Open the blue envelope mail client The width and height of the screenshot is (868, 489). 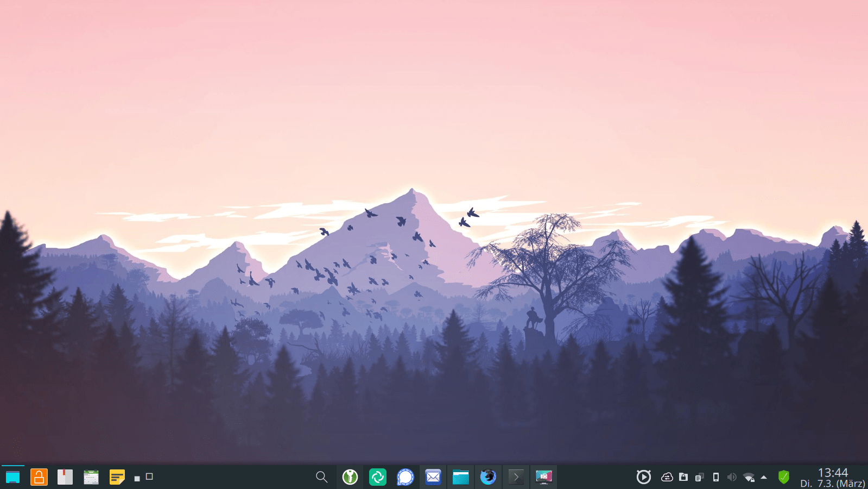pyautogui.click(x=433, y=477)
